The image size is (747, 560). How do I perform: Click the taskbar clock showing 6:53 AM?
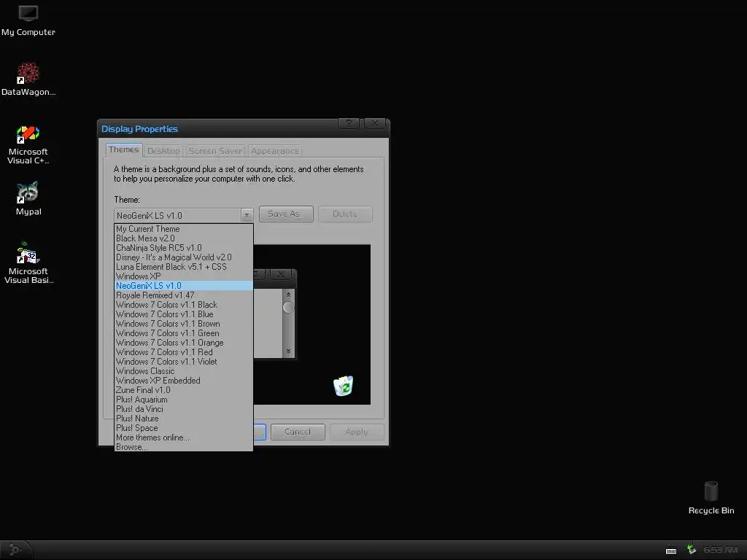click(x=721, y=550)
